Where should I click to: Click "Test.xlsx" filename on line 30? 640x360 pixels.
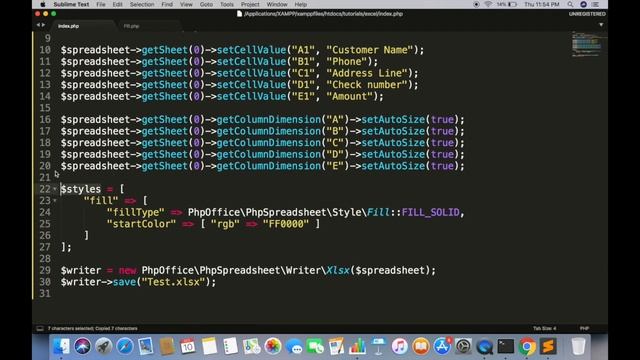pos(173,282)
